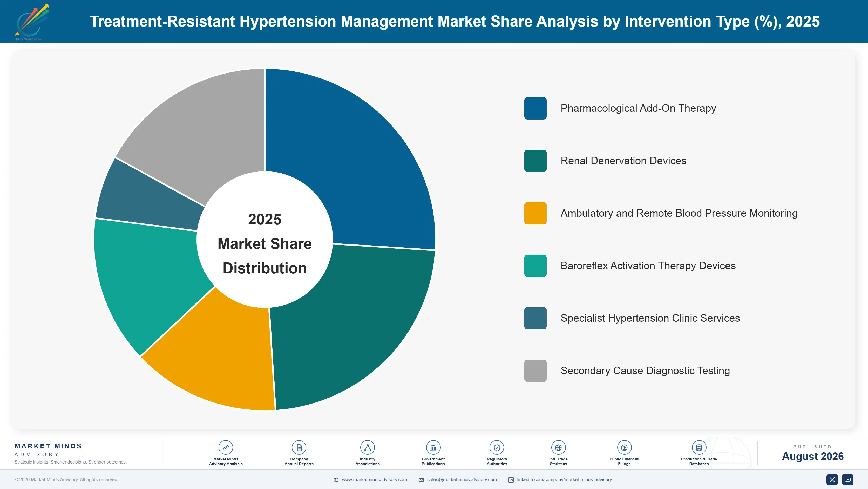Screen dimensions: 868x489
Task: Click the '2025 Market Share Distribution' center text
Action: (265, 243)
